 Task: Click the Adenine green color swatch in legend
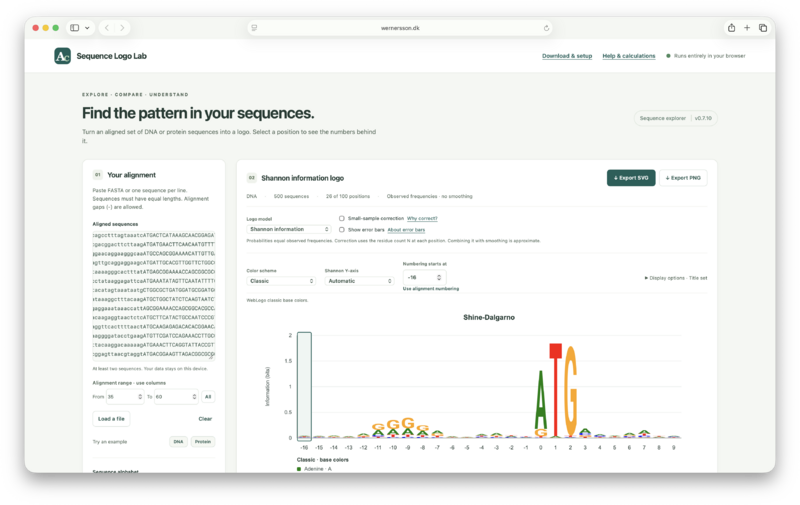pyautogui.click(x=299, y=469)
